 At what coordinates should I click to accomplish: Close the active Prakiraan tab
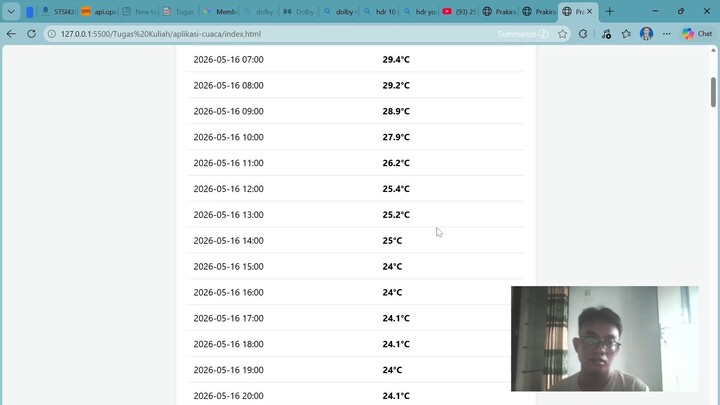[x=590, y=11]
